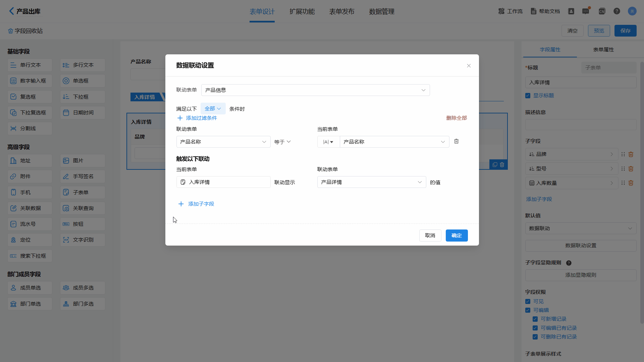Click the drag handle for 型号 subfield
Viewport: 644px width, 362px height.
[623, 169]
